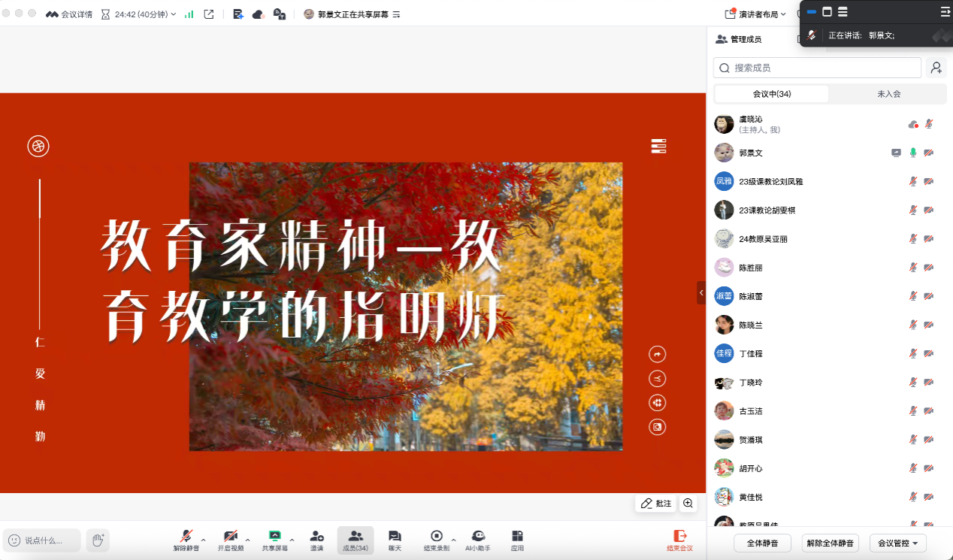This screenshot has height=560, width=953.
Task: Expand the arrow next to 共享屏幕
Action: click(292, 540)
